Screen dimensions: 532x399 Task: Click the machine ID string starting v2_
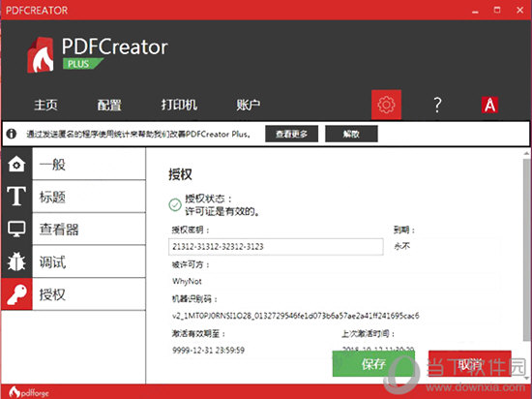click(x=296, y=316)
